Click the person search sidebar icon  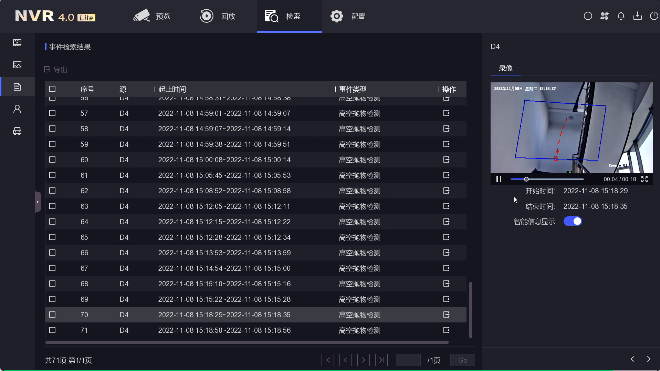pyautogui.click(x=17, y=109)
